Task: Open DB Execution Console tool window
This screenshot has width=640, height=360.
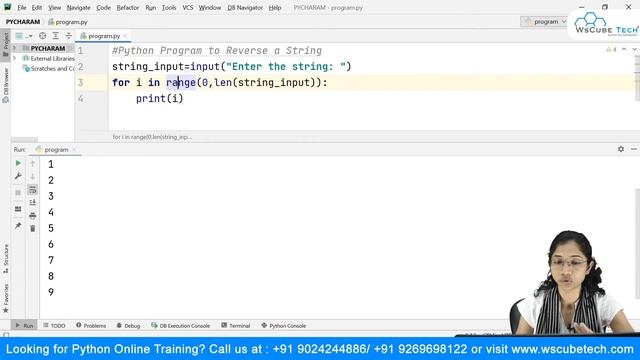Action: click(180, 325)
